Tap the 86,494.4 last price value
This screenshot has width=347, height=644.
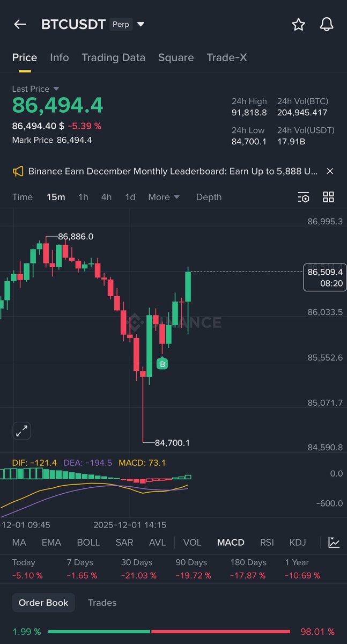(57, 106)
